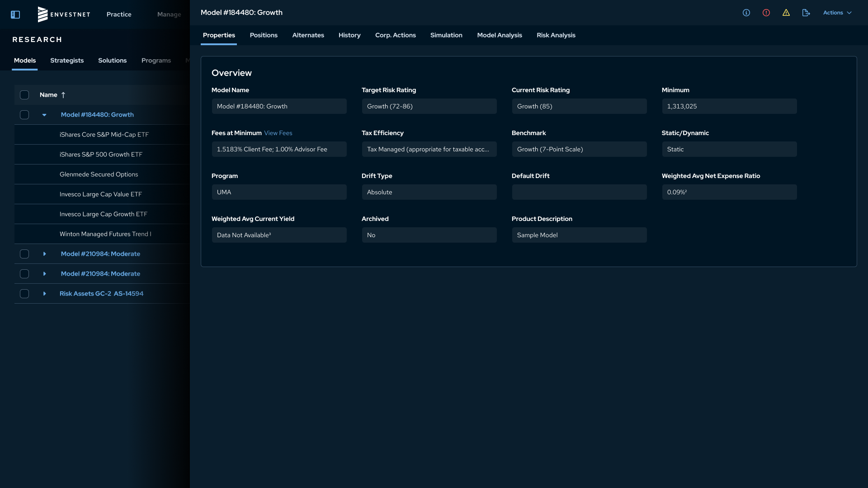Select Glenmede Secured Options row

tap(102, 174)
